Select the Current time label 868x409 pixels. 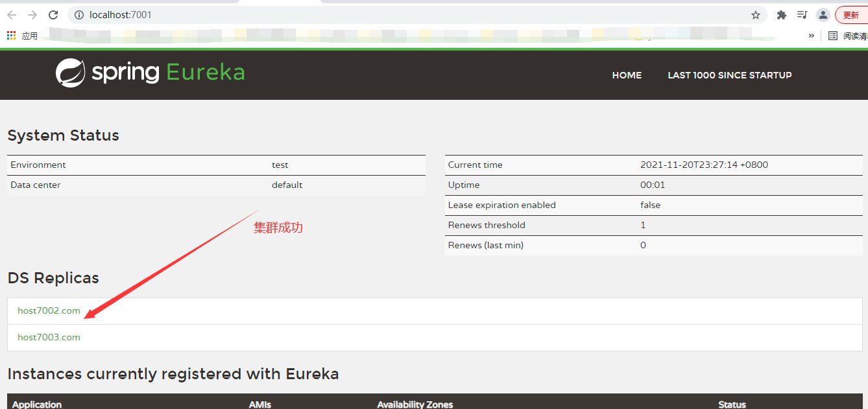pyautogui.click(x=476, y=165)
